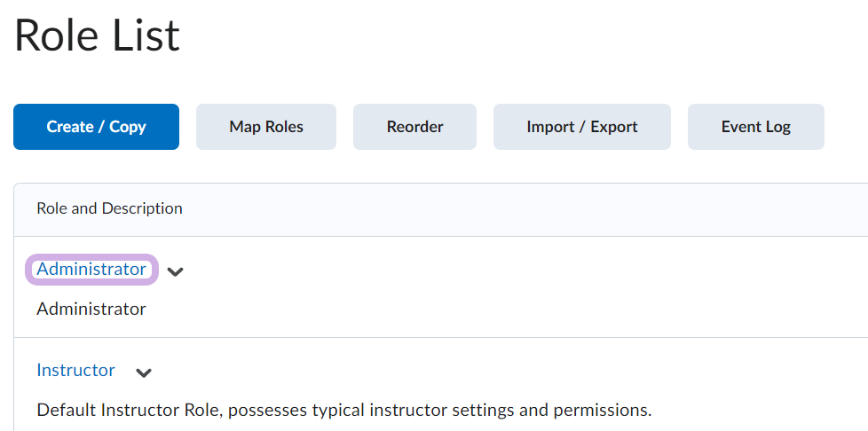Image resolution: width=868 pixels, height=431 pixels.
Task: Open the Administrator role link
Action: (91, 269)
